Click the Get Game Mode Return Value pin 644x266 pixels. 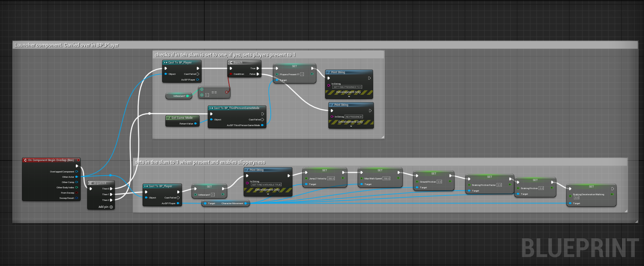[196, 124]
